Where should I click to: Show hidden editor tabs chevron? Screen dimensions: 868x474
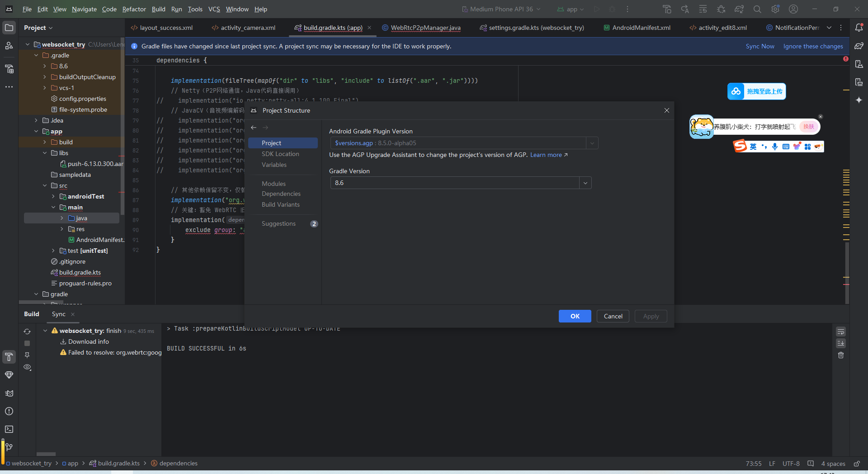click(829, 28)
